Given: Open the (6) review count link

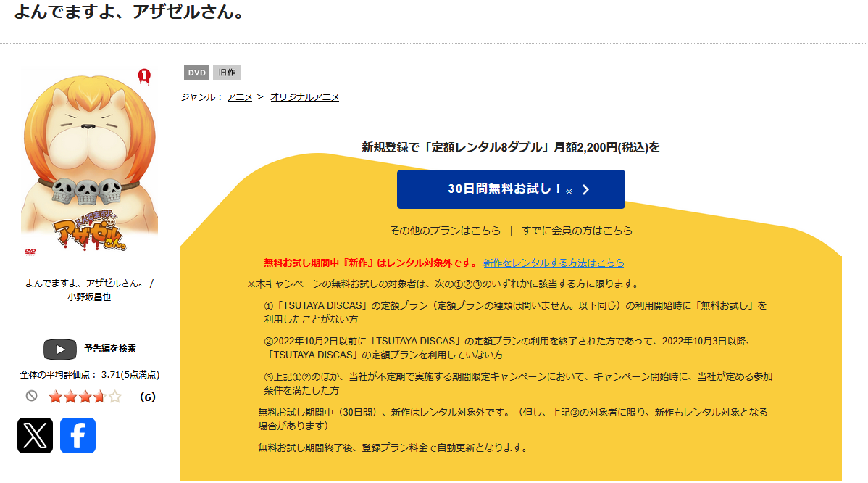Looking at the screenshot, I should point(147,397).
